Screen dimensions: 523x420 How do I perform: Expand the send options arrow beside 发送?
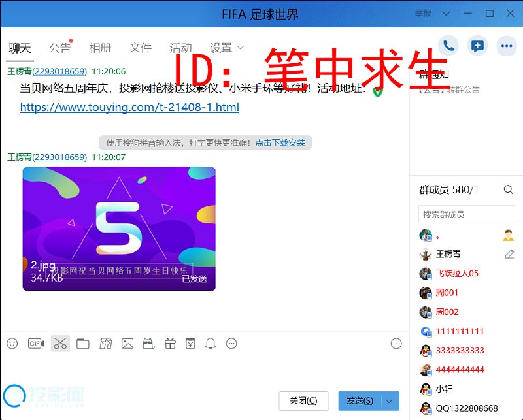point(389,401)
